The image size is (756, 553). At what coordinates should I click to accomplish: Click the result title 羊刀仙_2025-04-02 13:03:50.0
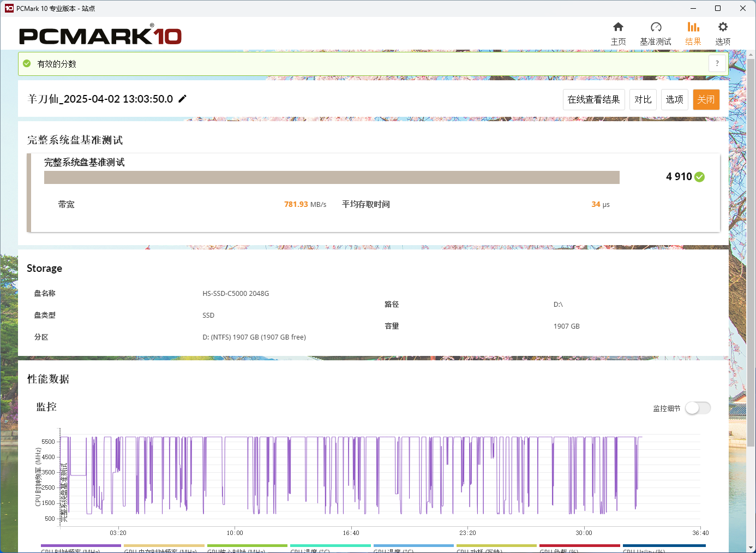pyautogui.click(x=100, y=99)
